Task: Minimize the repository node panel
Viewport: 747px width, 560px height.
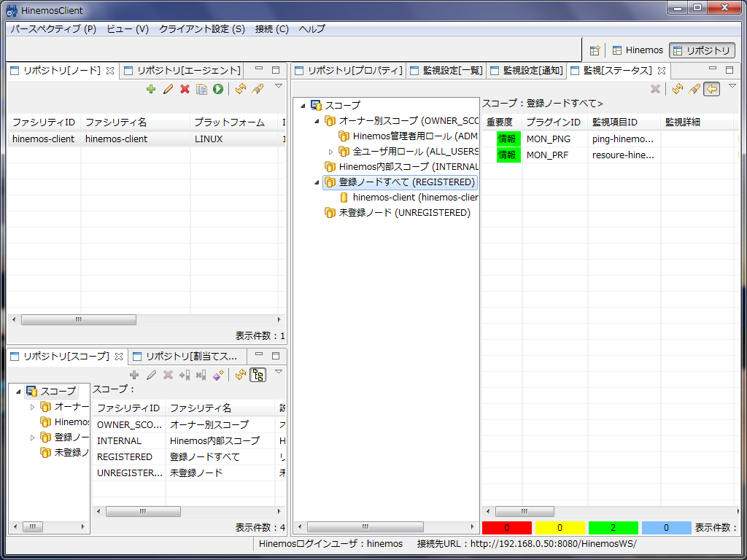Action: (x=259, y=69)
